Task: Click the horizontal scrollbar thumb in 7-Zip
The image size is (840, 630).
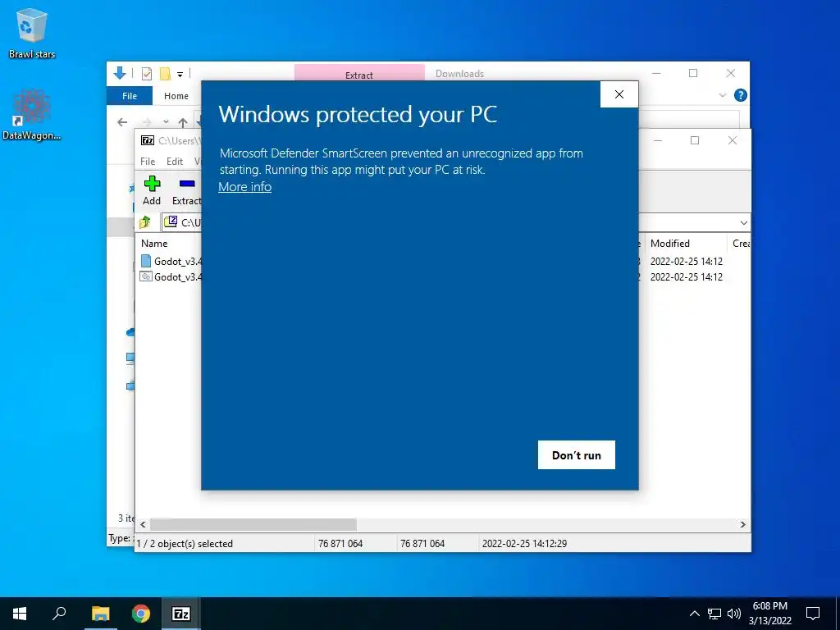Action: pyautogui.click(x=253, y=524)
